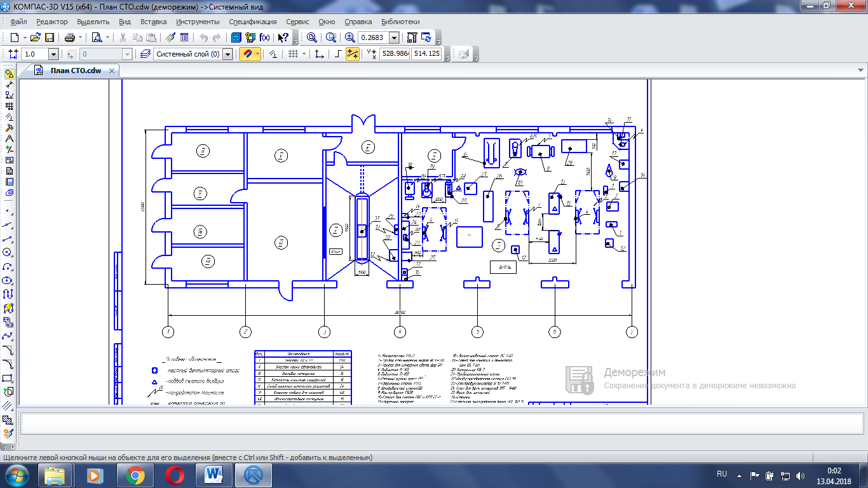Click the Save document icon
The image size is (868, 488).
click(x=49, y=37)
